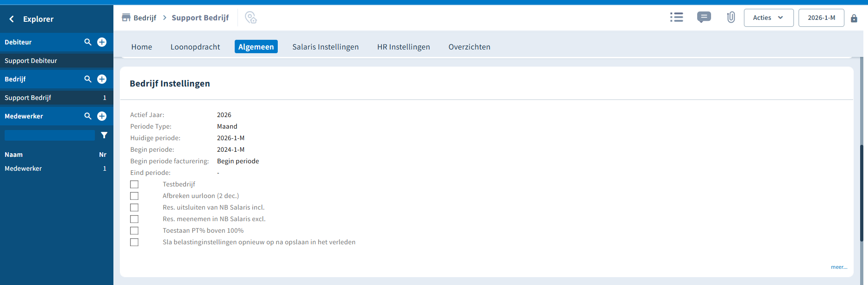Add a new Bedrijf
Image resolution: width=868 pixels, height=285 pixels.
[102, 79]
